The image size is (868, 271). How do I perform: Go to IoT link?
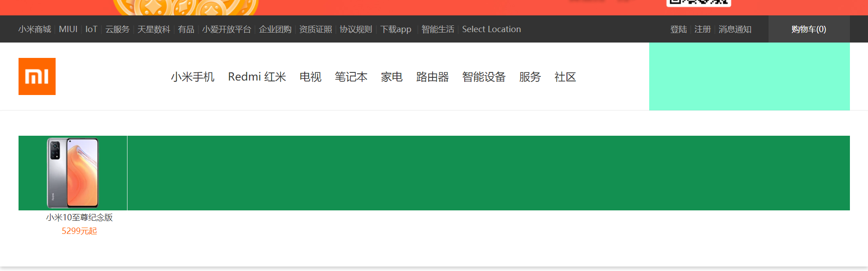click(91, 29)
